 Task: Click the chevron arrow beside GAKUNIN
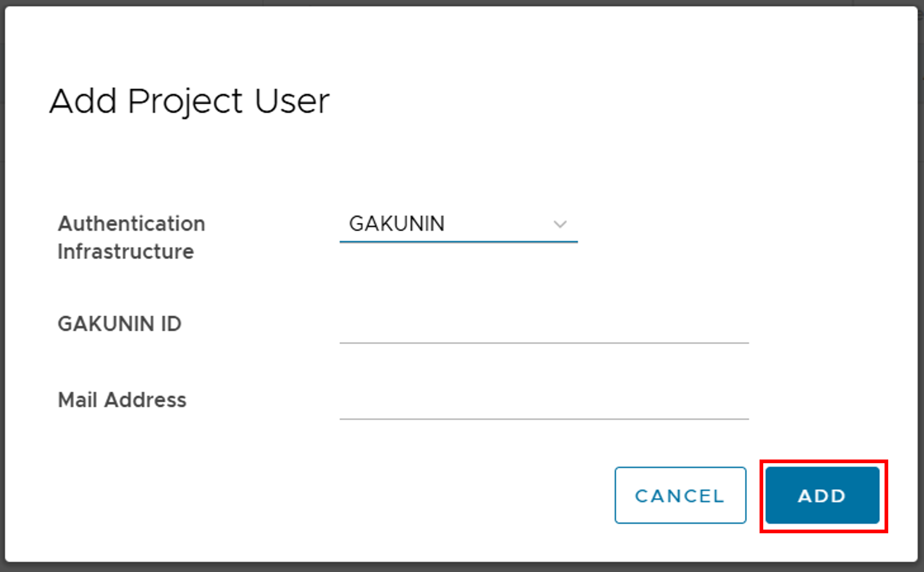560,224
